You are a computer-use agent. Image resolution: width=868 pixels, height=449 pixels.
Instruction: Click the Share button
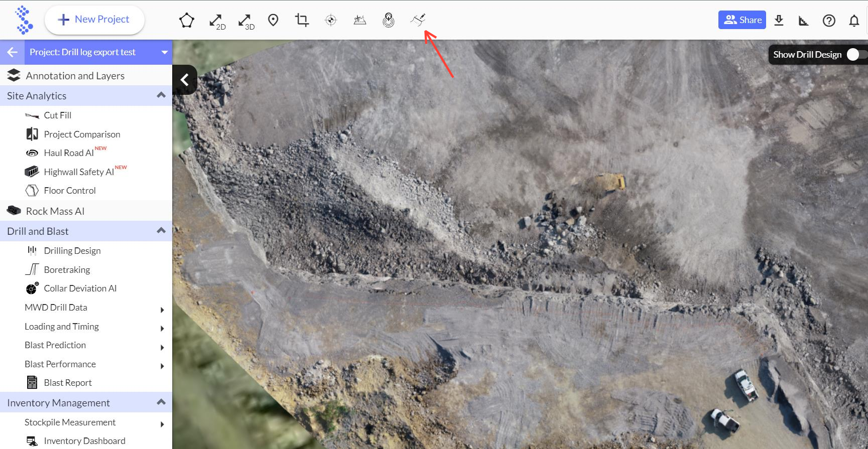coord(741,20)
